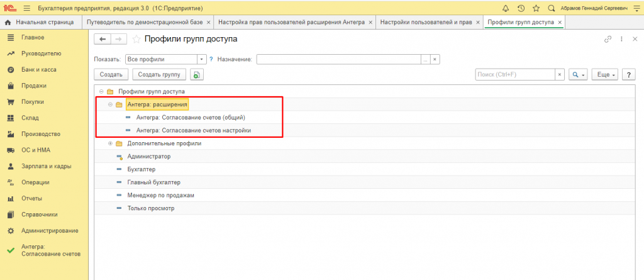Copy link using the chain icon
644x280 pixels.
point(608,39)
